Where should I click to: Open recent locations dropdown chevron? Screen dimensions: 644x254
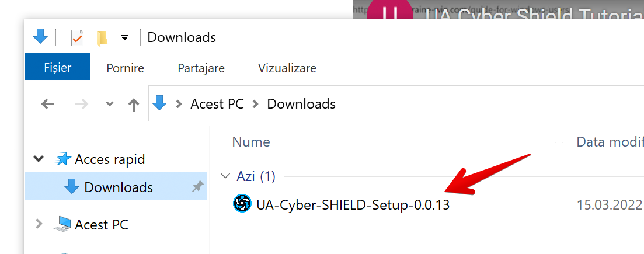pyautogui.click(x=110, y=104)
